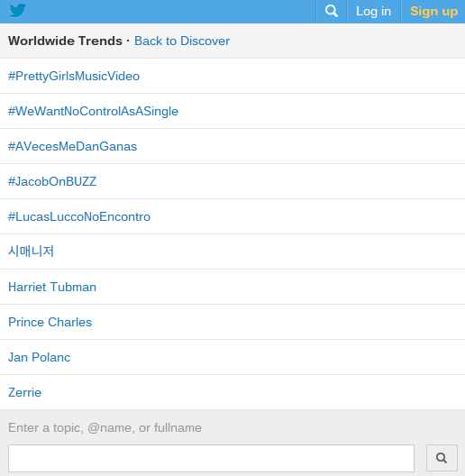Open search via header magnifier icon
This screenshot has height=476, width=465.
click(331, 12)
